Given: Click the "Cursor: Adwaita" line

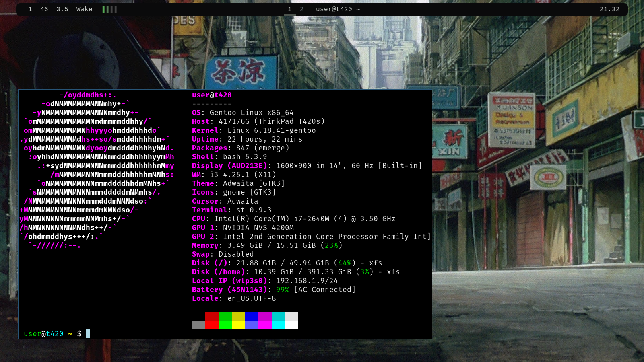Looking at the screenshot, I should coord(225,201).
